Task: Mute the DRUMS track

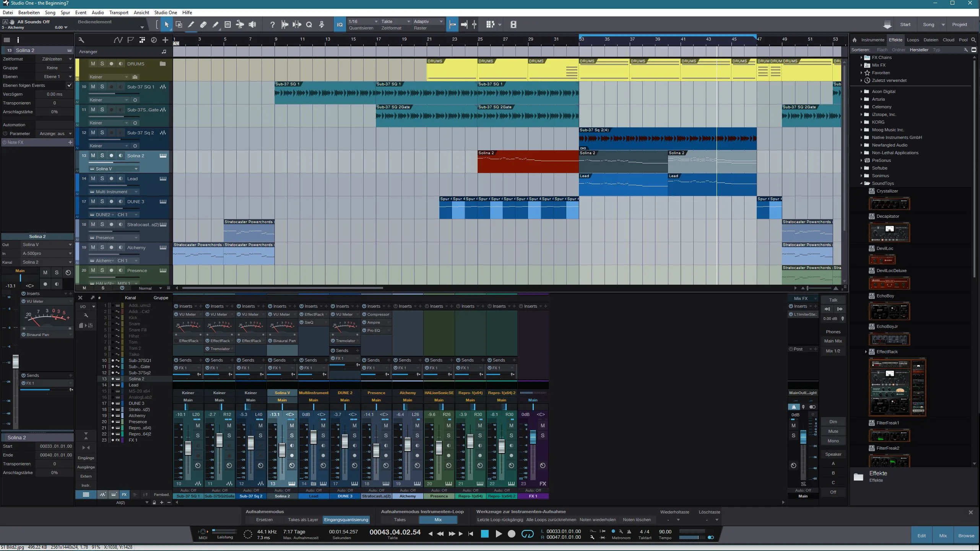Action: 93,64
